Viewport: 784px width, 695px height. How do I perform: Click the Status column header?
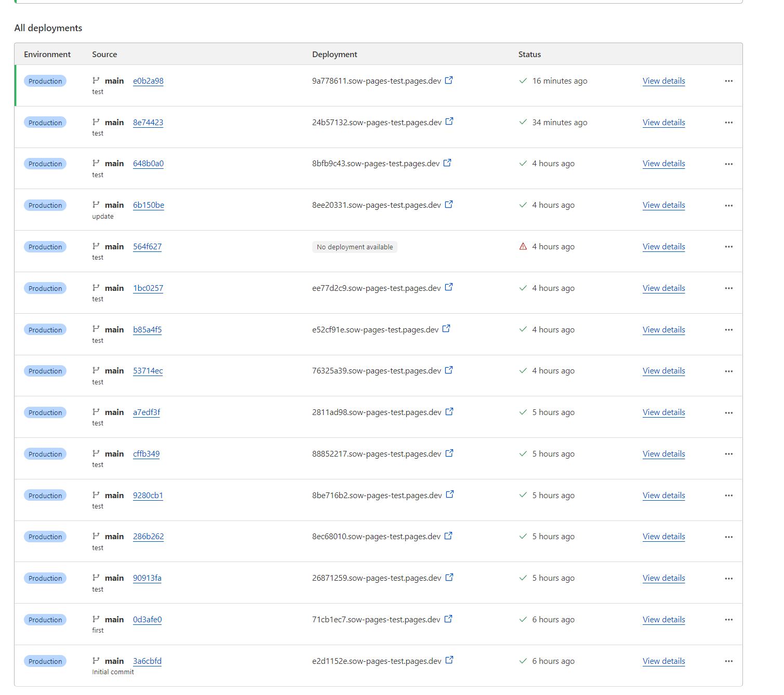[529, 54]
